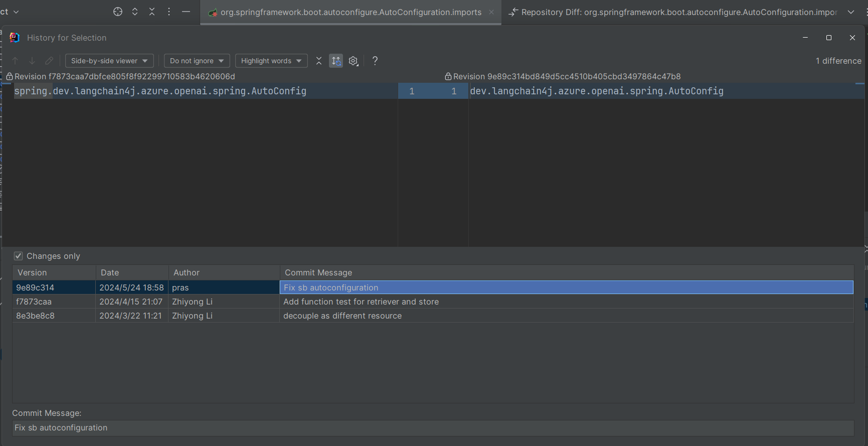Click Zhiyong Li in the 8e3be8c8 row

[x=224, y=316]
